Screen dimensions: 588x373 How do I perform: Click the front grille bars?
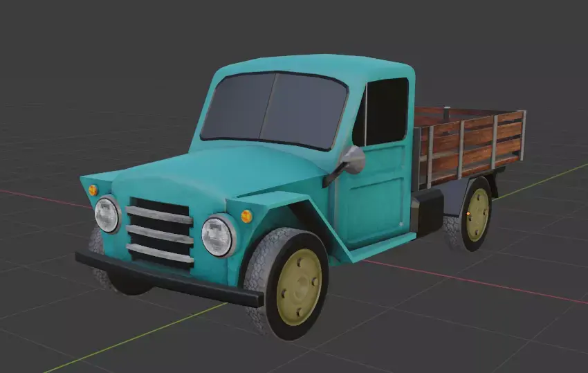[x=160, y=234]
